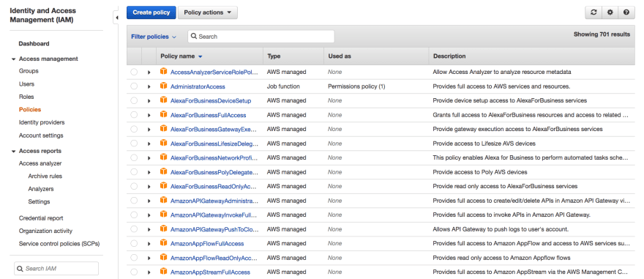Sort by the Type column header
Viewport: 644px width, 279px height.
tap(274, 56)
